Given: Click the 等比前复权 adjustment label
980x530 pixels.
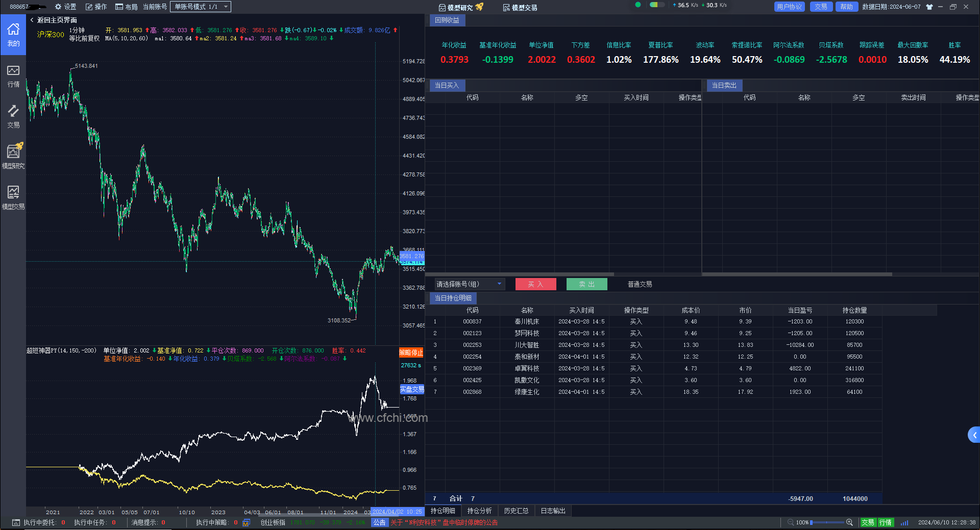Looking at the screenshot, I should tap(84, 38).
